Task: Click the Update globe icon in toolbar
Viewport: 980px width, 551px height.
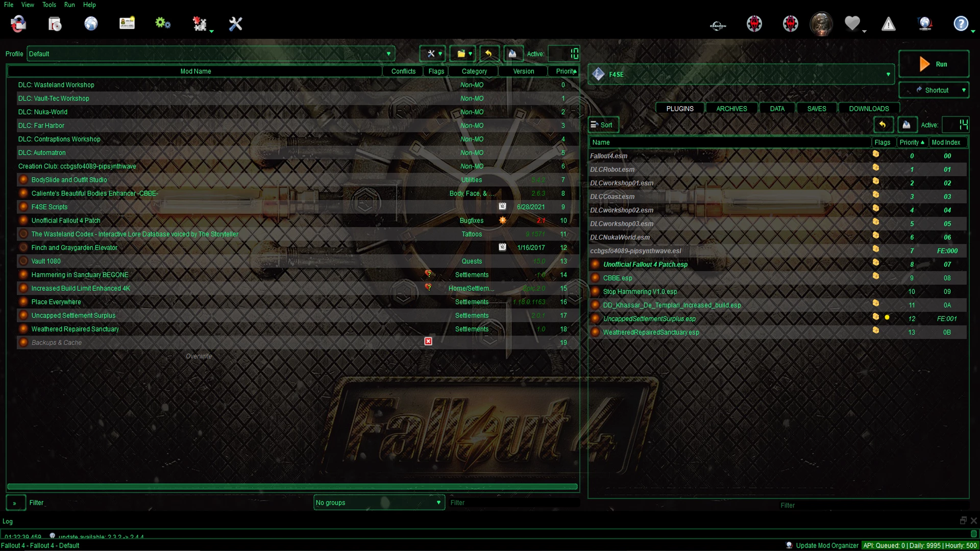Action: pyautogui.click(x=925, y=23)
